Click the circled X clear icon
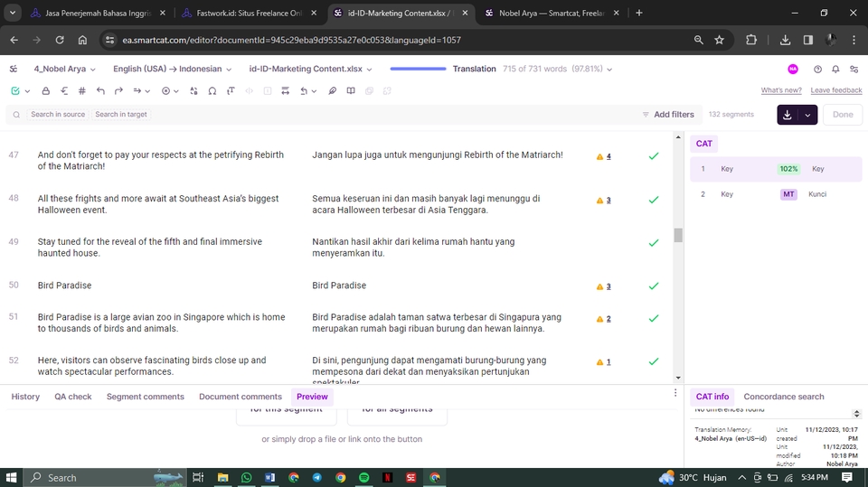 pyautogui.click(x=165, y=90)
